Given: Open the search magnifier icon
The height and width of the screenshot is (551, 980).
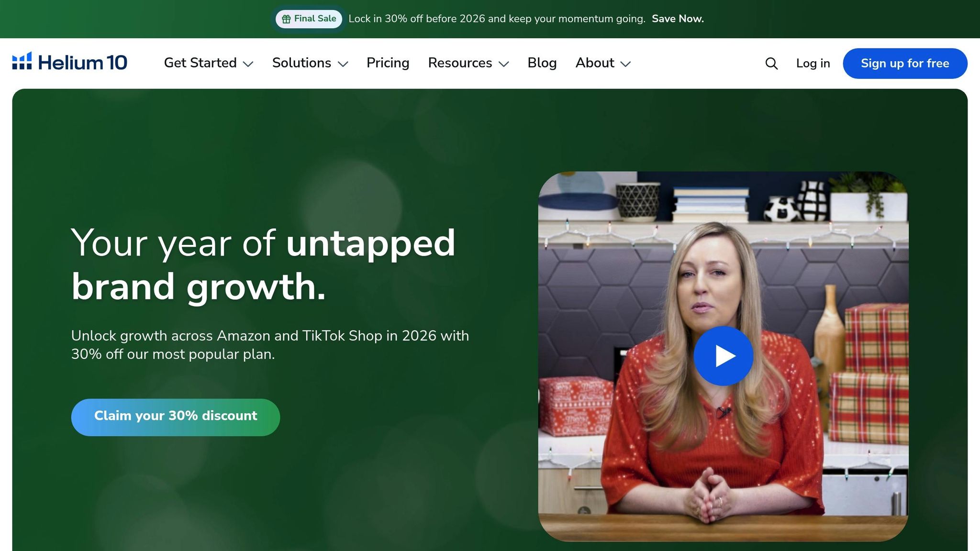Looking at the screenshot, I should coord(771,64).
